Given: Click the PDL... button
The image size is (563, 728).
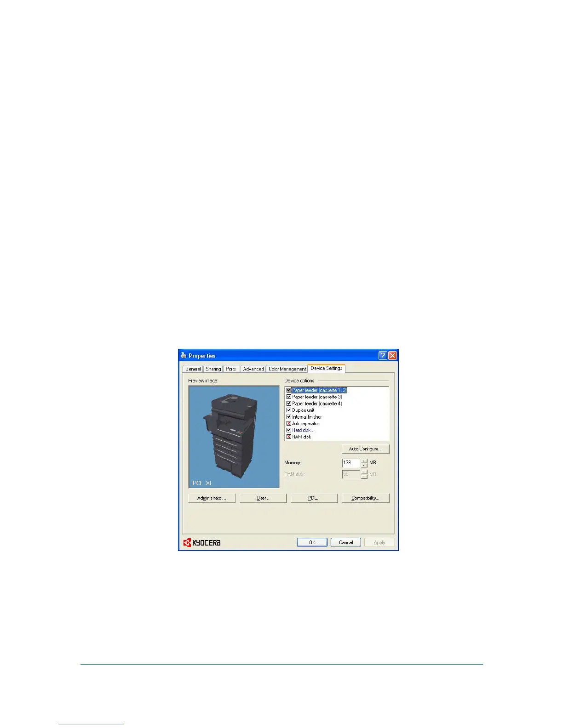Looking at the screenshot, I should point(314,498).
